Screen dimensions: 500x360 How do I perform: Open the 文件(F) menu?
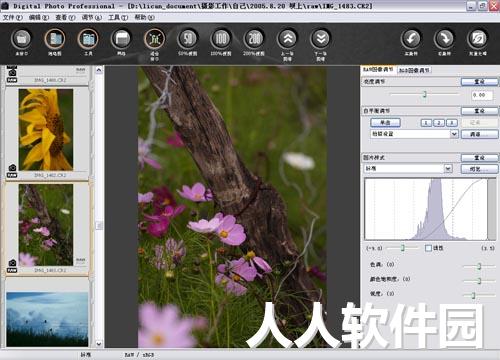12,17
